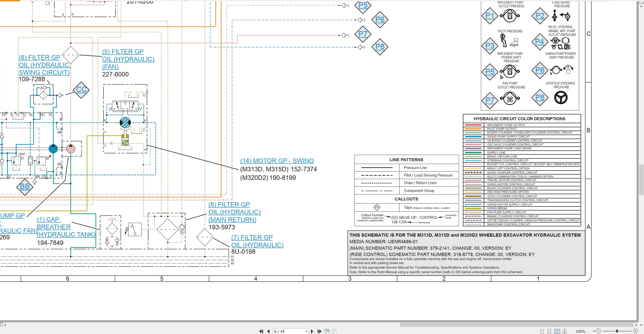Image resolution: width=644 pixels, height=334 pixels.
Task: Switch to single page layout
Action: [542, 331]
